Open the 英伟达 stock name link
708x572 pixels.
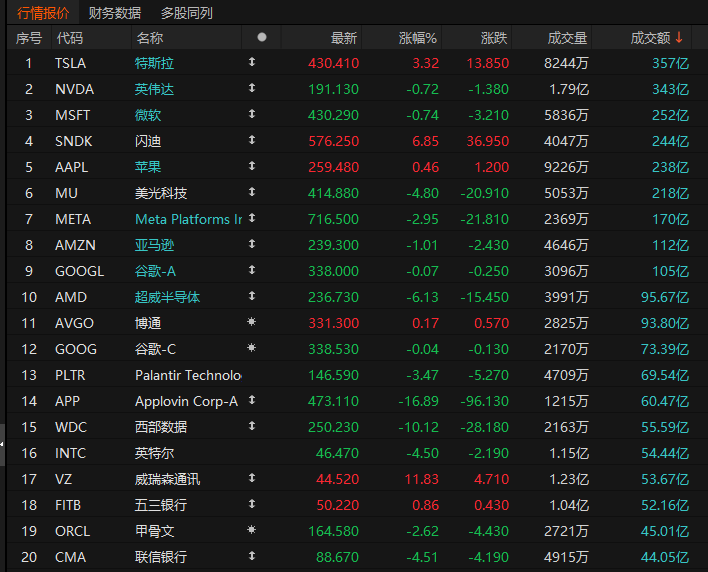154,89
